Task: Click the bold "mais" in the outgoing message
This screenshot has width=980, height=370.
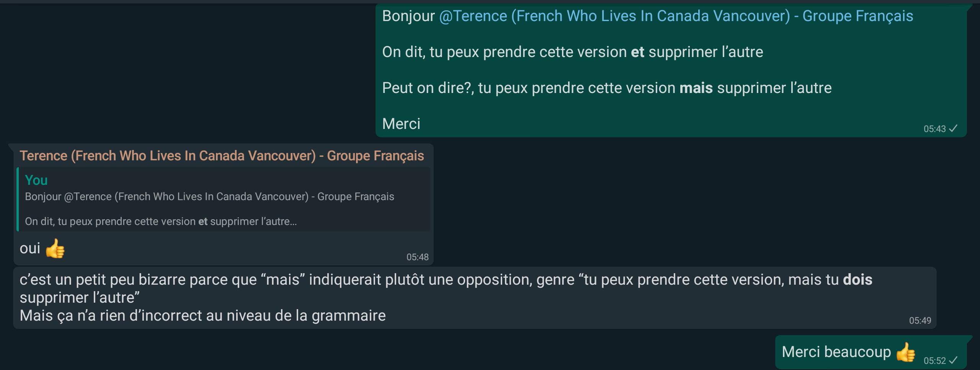Action: pyautogui.click(x=696, y=88)
